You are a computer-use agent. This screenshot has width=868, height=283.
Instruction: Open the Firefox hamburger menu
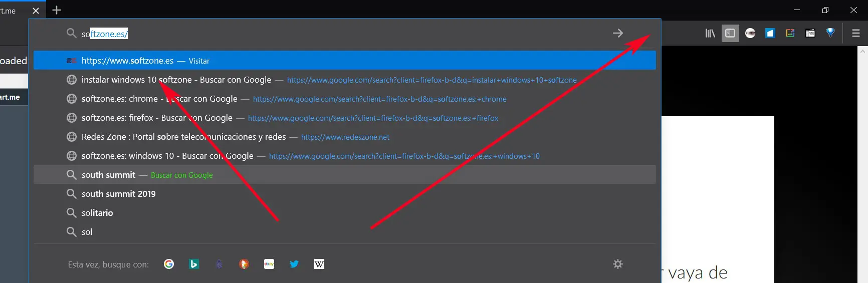click(856, 33)
